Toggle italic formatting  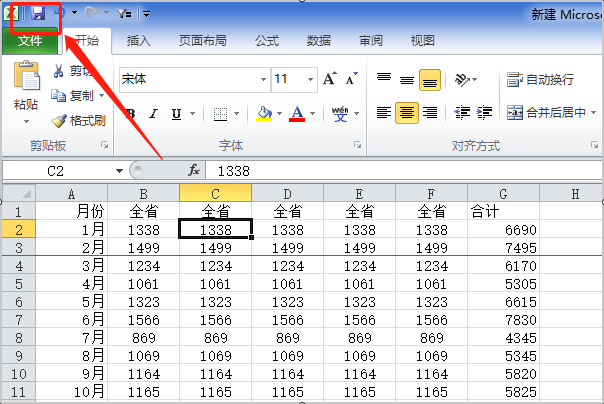[x=154, y=114]
